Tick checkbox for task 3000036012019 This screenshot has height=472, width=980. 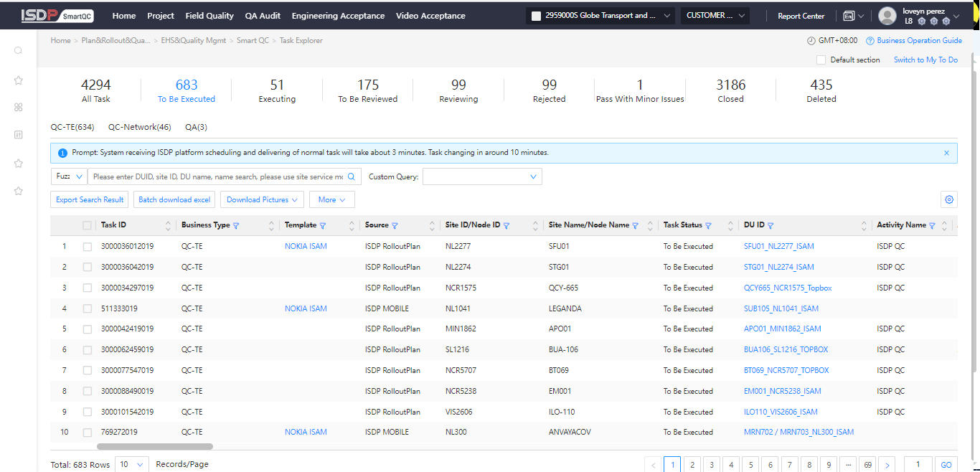pyautogui.click(x=87, y=247)
